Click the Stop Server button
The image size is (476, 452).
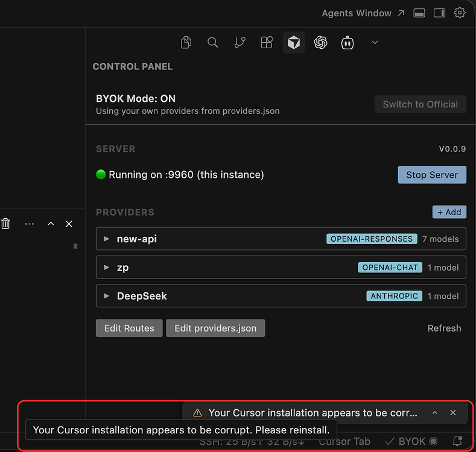click(432, 175)
